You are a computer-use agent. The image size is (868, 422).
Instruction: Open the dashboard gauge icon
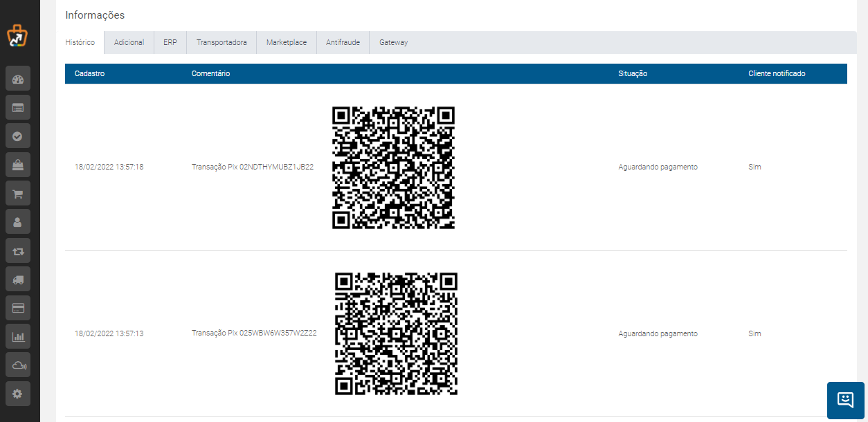pyautogui.click(x=18, y=78)
